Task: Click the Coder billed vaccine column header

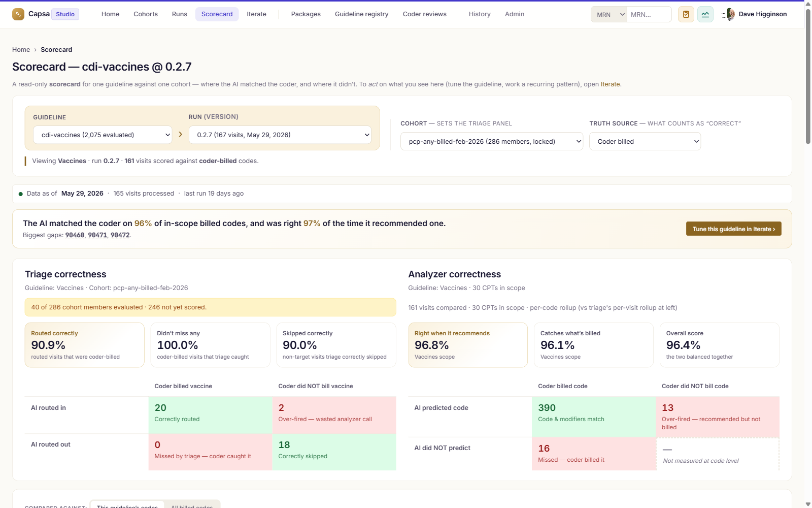Action: point(183,386)
